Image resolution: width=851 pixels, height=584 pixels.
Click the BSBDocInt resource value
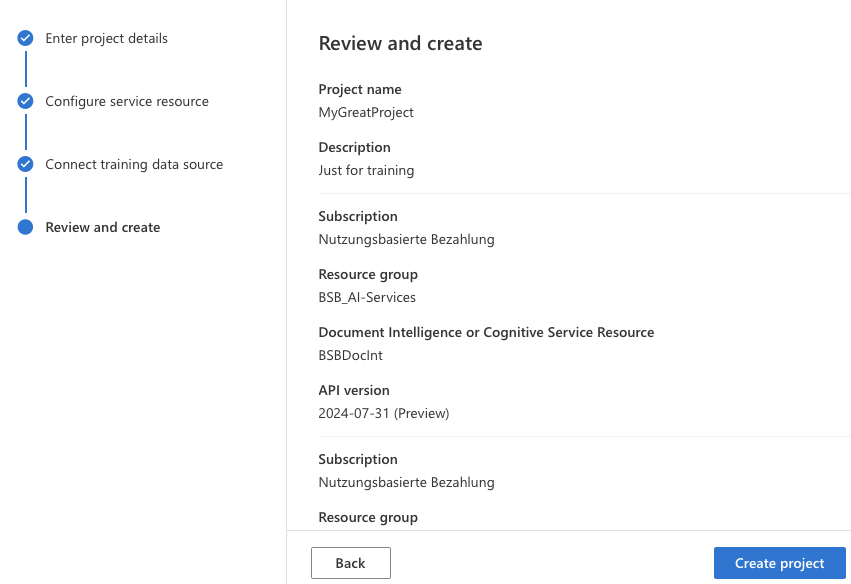click(350, 355)
